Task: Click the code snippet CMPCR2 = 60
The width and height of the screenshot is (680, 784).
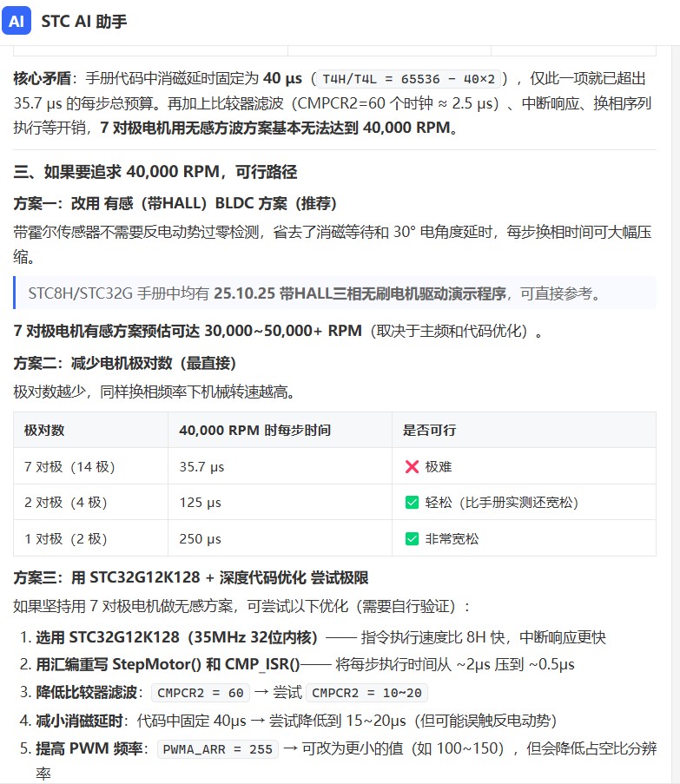Action: point(200,693)
